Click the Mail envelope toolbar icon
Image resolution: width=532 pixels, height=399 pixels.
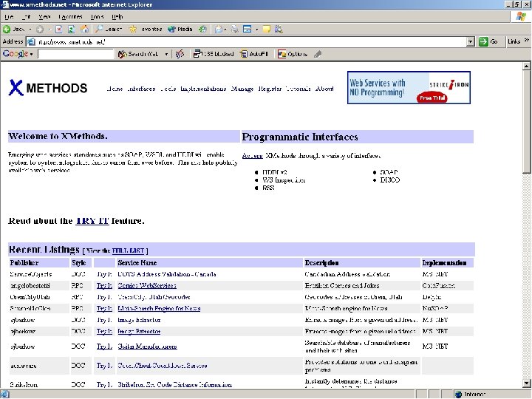(219, 29)
